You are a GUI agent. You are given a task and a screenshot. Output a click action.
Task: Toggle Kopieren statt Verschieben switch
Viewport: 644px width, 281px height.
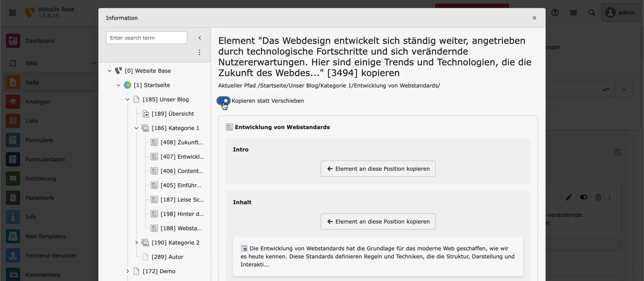[x=223, y=101]
